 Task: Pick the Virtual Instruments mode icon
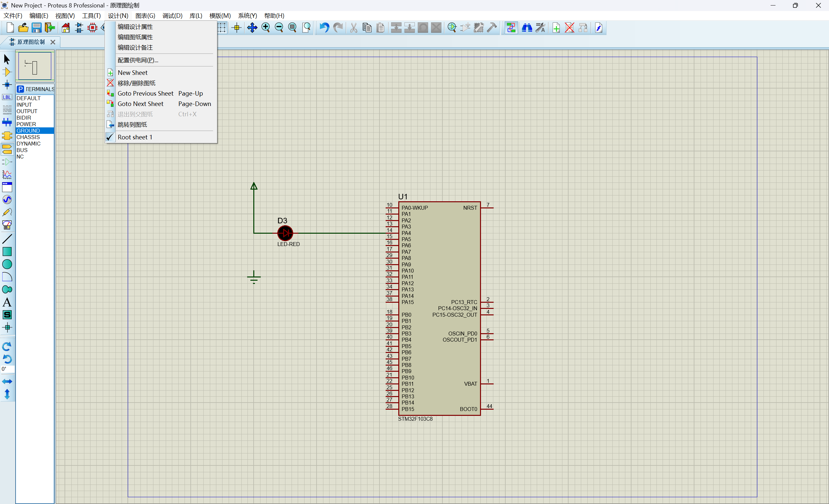tap(7, 225)
